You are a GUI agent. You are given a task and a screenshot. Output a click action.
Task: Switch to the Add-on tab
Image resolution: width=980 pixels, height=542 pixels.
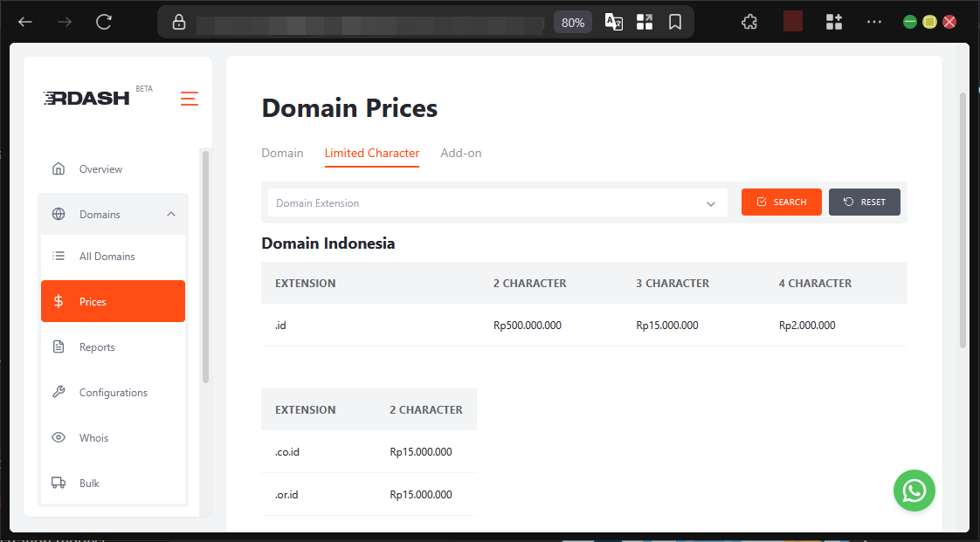(461, 153)
